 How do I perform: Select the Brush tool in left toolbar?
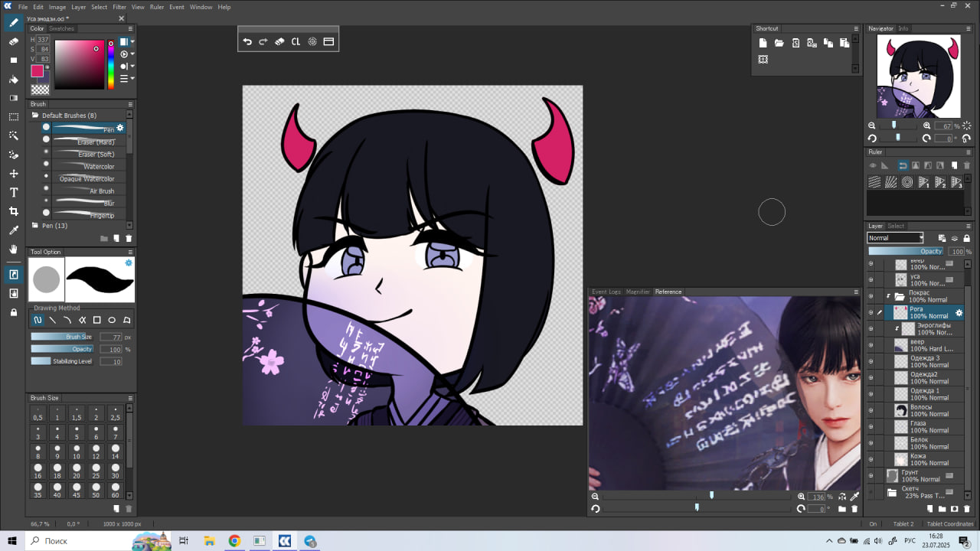click(14, 23)
